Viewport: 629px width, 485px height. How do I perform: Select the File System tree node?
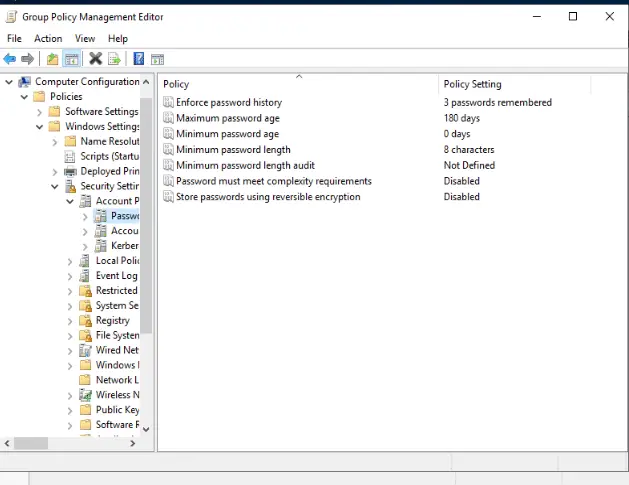[118, 335]
